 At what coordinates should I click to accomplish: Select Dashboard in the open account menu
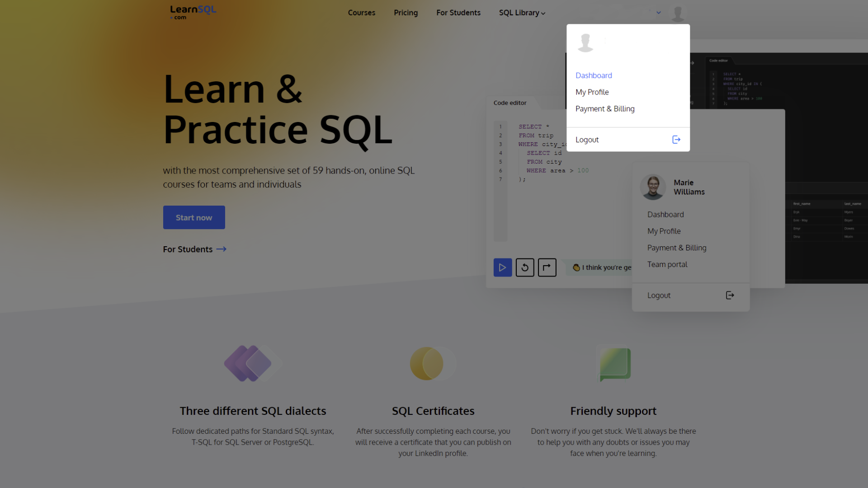coord(594,75)
